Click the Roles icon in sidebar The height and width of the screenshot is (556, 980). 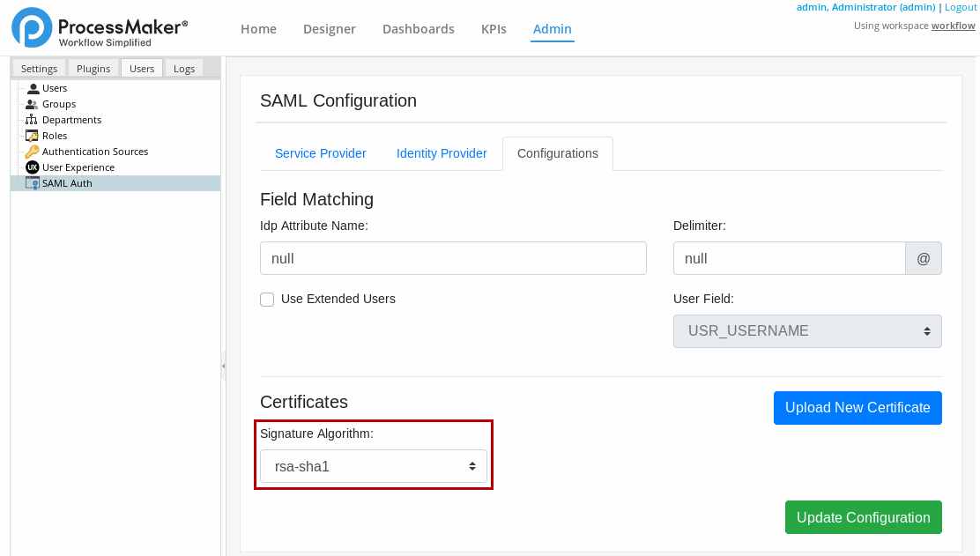pyautogui.click(x=33, y=136)
